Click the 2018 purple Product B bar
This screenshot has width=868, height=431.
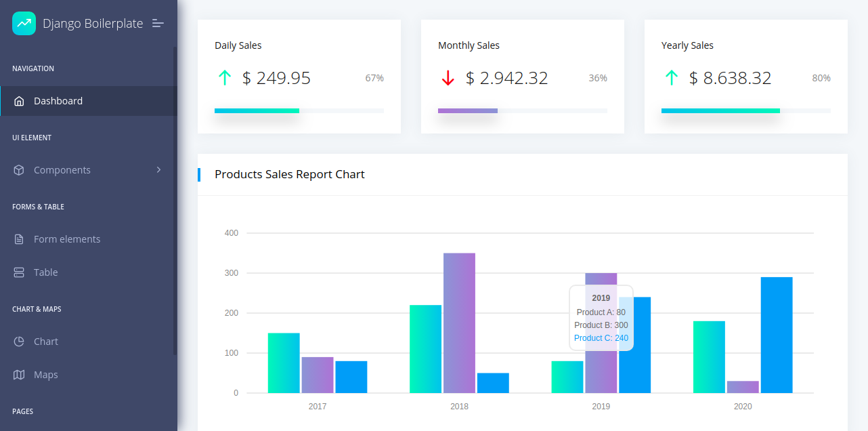click(459, 323)
